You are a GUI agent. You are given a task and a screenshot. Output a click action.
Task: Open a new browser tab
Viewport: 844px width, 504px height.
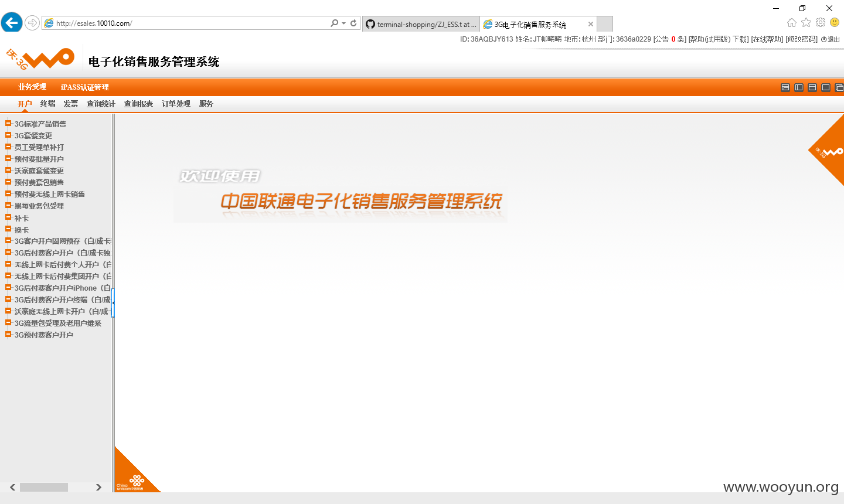coord(605,24)
